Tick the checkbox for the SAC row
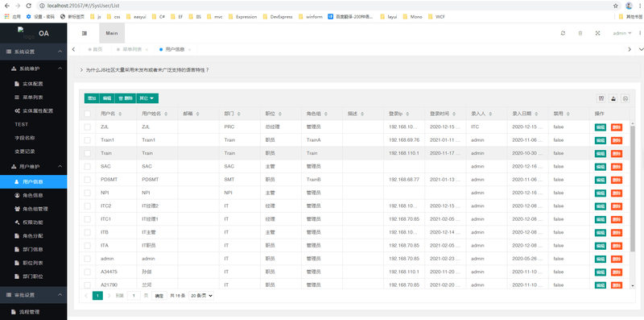Screen dimensions: 644x320 pyautogui.click(x=87, y=167)
